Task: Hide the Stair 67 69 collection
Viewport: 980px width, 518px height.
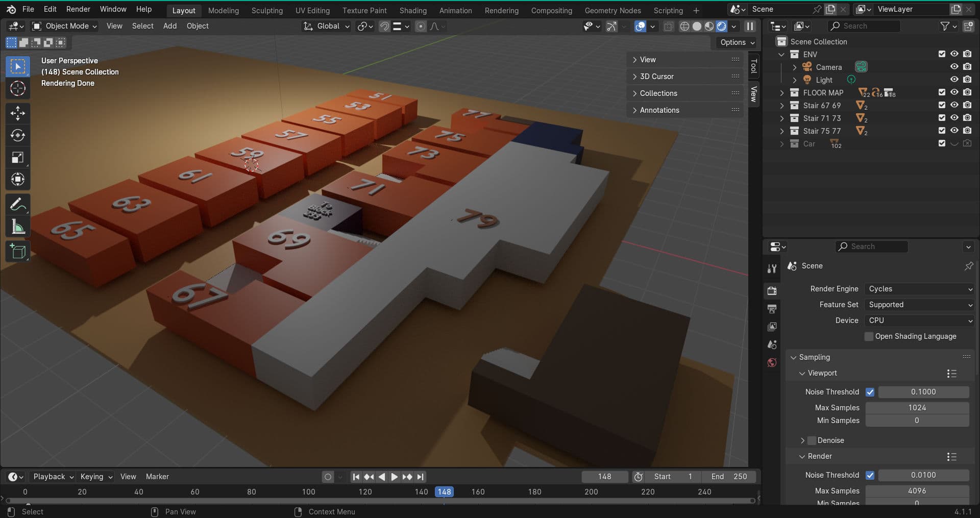Action: 954,105
